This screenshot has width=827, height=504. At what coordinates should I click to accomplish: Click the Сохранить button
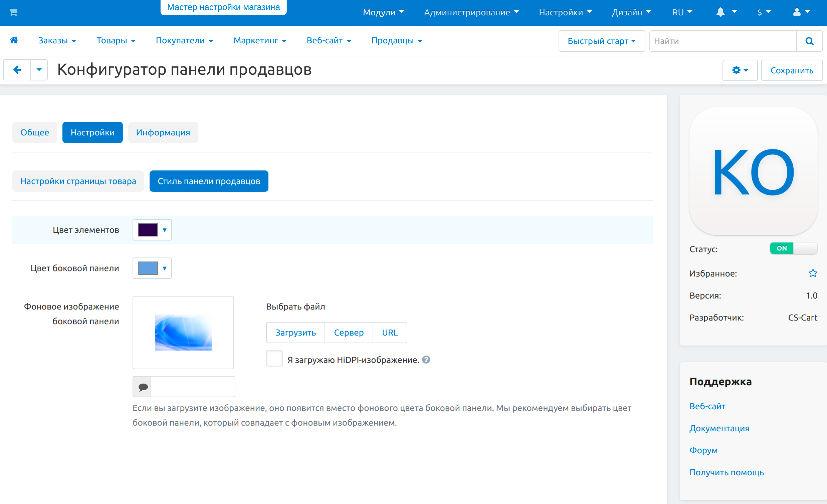coord(791,70)
